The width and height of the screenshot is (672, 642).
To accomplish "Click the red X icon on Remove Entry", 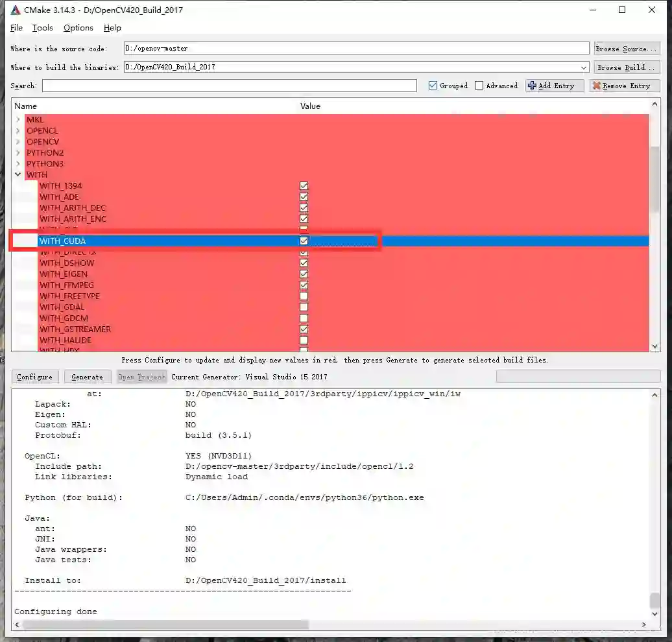I will coord(596,86).
